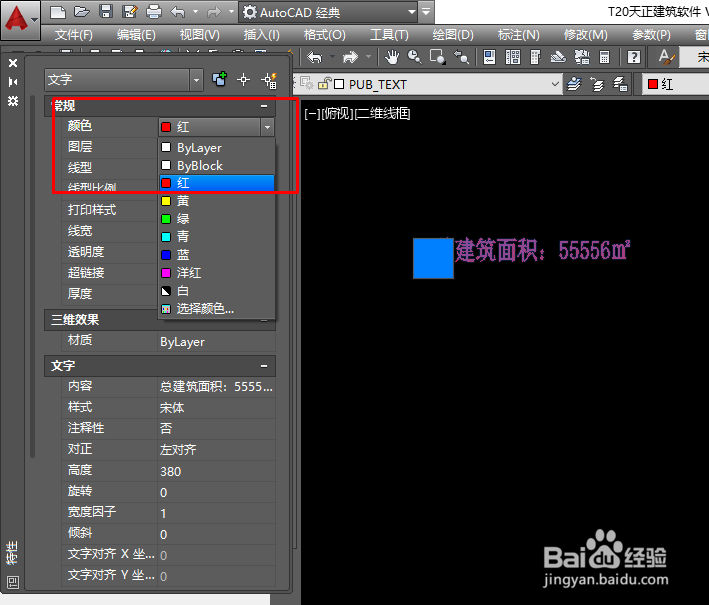The image size is (709, 605).
Task: Click the 高度 value 380 field
Action: coord(216,471)
